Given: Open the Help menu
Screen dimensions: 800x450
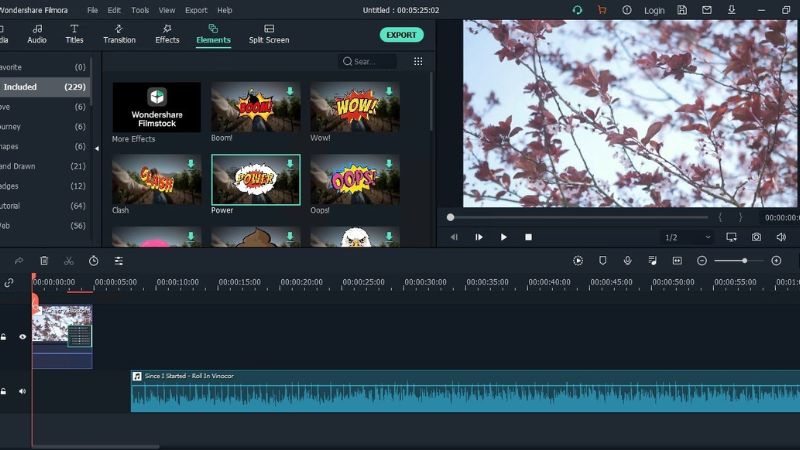Looking at the screenshot, I should [224, 10].
